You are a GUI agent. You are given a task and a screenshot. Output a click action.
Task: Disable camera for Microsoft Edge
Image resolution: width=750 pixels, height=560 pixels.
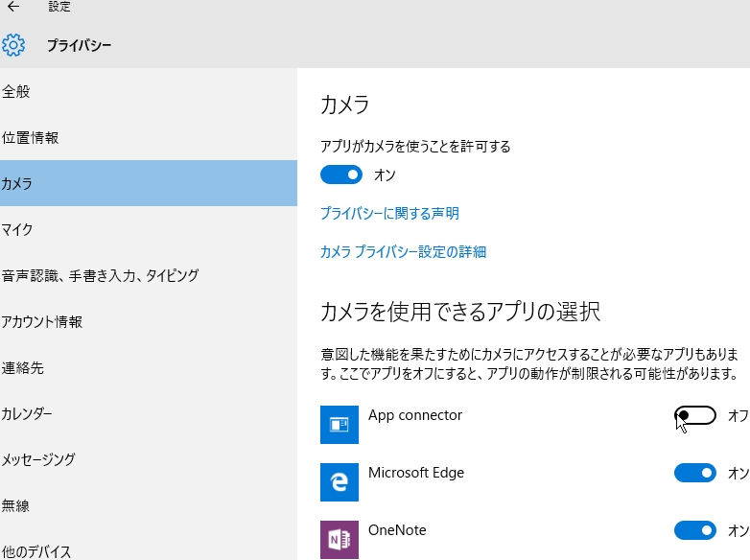pyautogui.click(x=695, y=473)
